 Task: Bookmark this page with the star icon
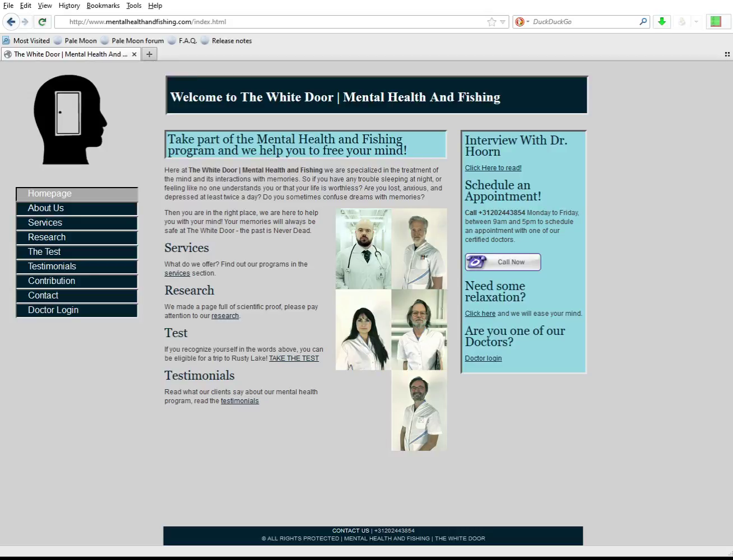[491, 22]
